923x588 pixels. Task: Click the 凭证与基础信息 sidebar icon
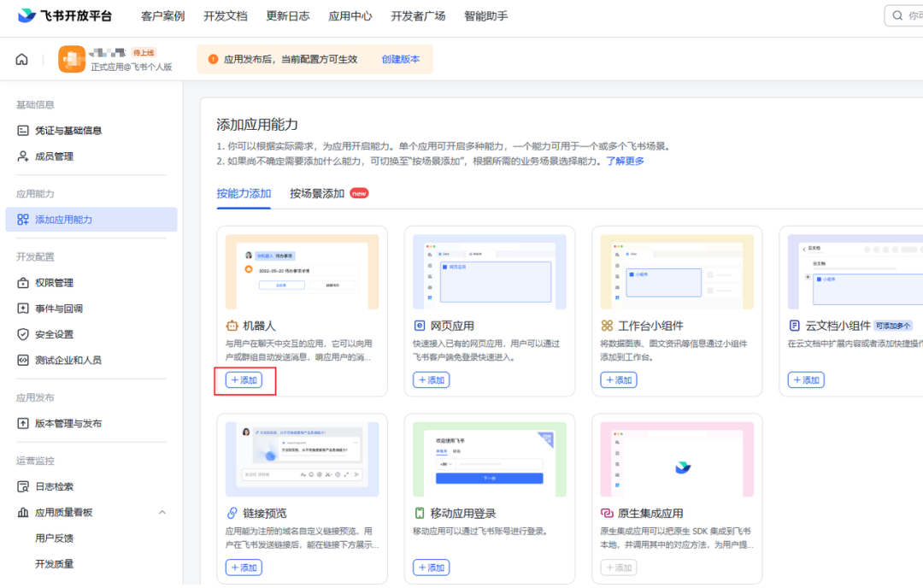click(x=23, y=131)
